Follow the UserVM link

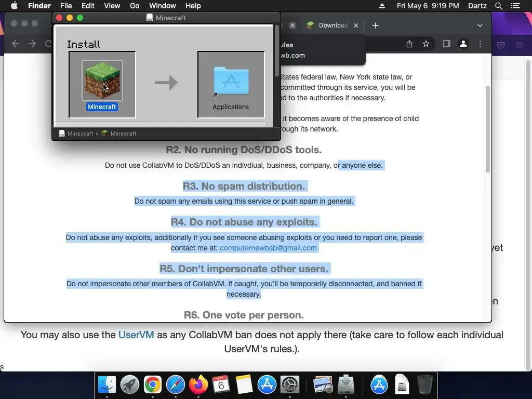click(136, 335)
